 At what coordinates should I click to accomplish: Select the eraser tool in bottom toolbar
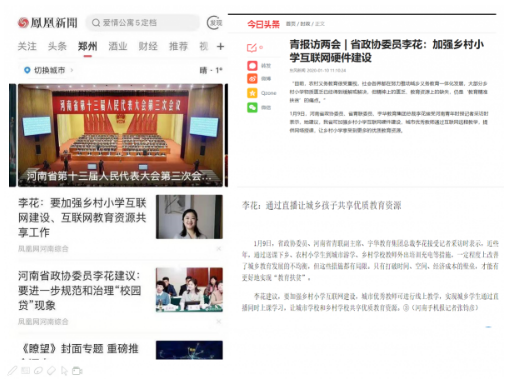51,370
